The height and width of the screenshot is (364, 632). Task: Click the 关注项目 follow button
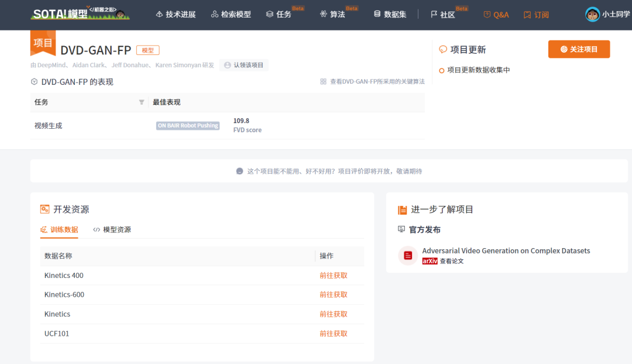point(579,49)
